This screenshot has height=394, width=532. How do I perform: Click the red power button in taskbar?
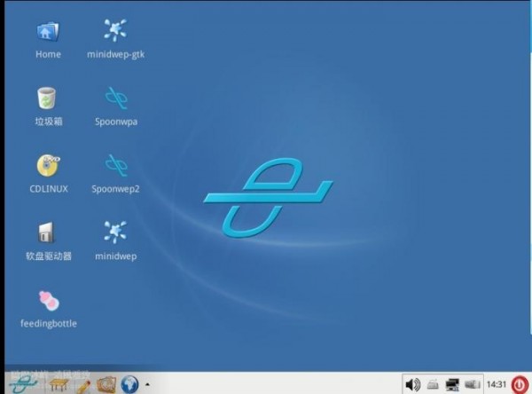[x=520, y=385]
